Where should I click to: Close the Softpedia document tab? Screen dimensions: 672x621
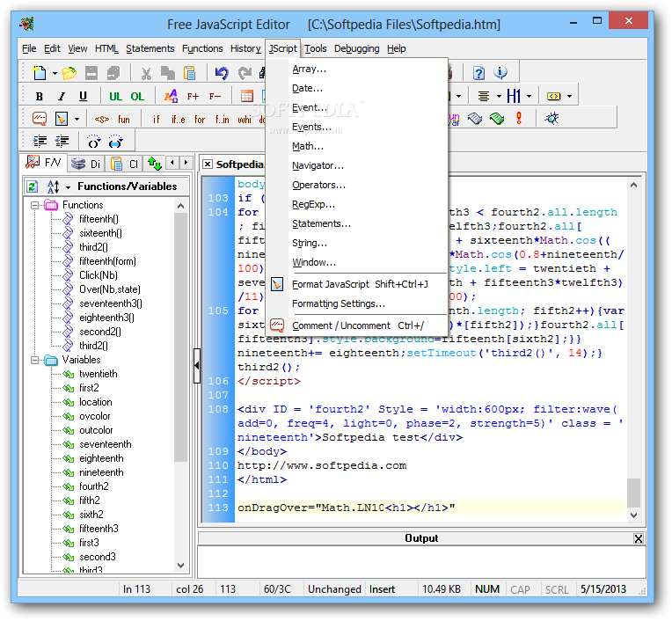click(x=208, y=164)
